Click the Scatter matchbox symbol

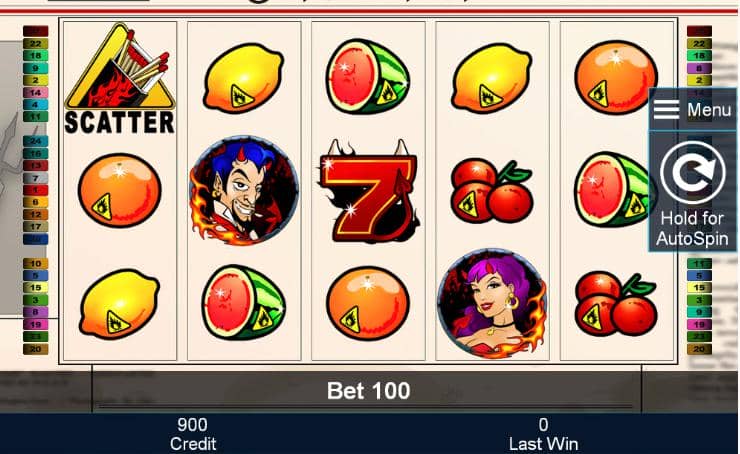[119, 79]
